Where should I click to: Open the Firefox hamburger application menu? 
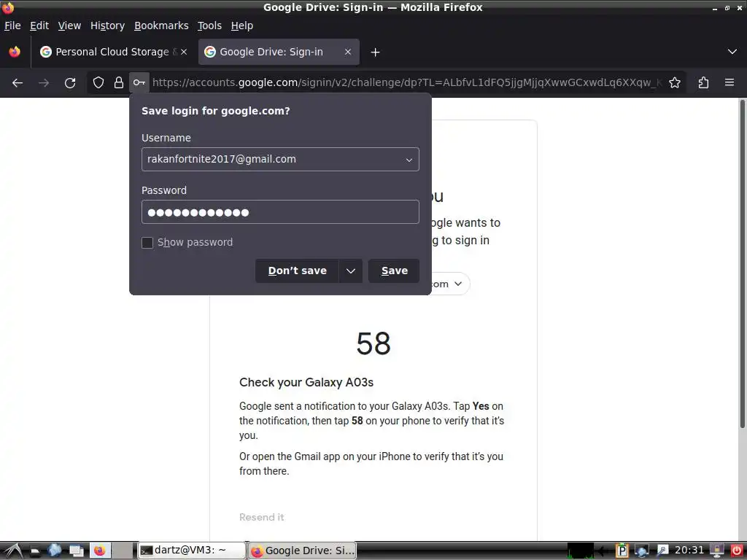pos(729,83)
